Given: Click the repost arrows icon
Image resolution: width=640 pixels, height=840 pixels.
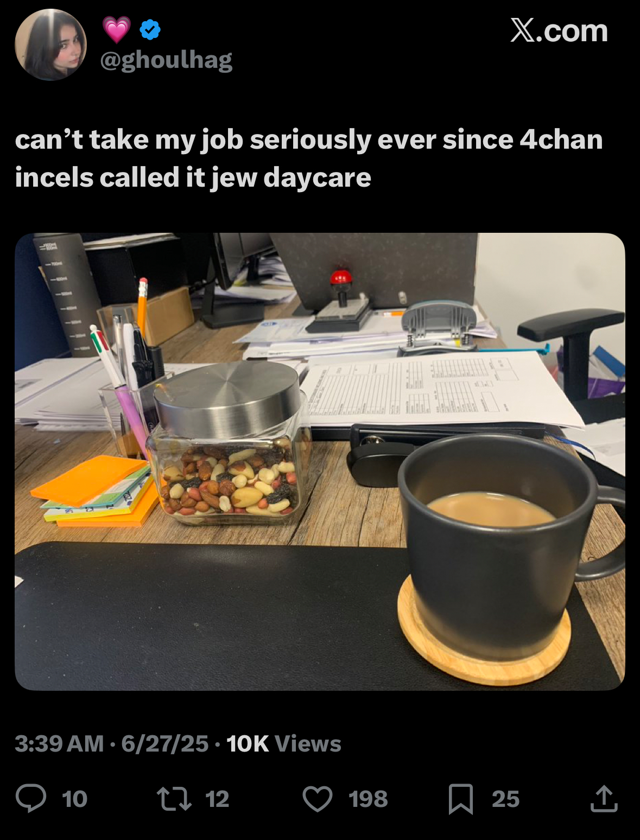Looking at the screenshot, I should tap(174, 799).
